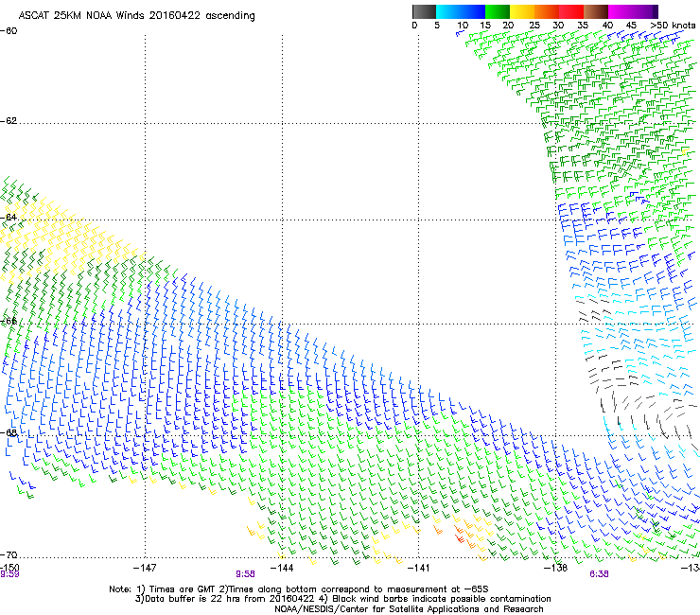Click the -62 latitude axis label
Screen dimensions: 700x615
(x=9, y=121)
